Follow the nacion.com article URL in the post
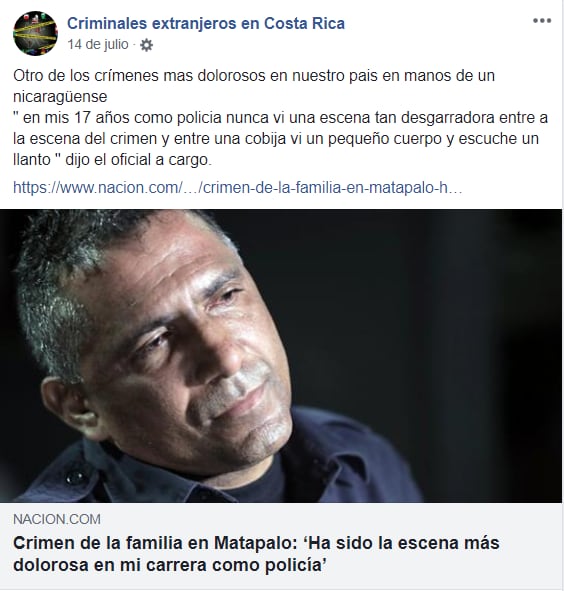Image resolution: width=564 pixels, height=591 pixels. pyautogui.click(x=238, y=187)
